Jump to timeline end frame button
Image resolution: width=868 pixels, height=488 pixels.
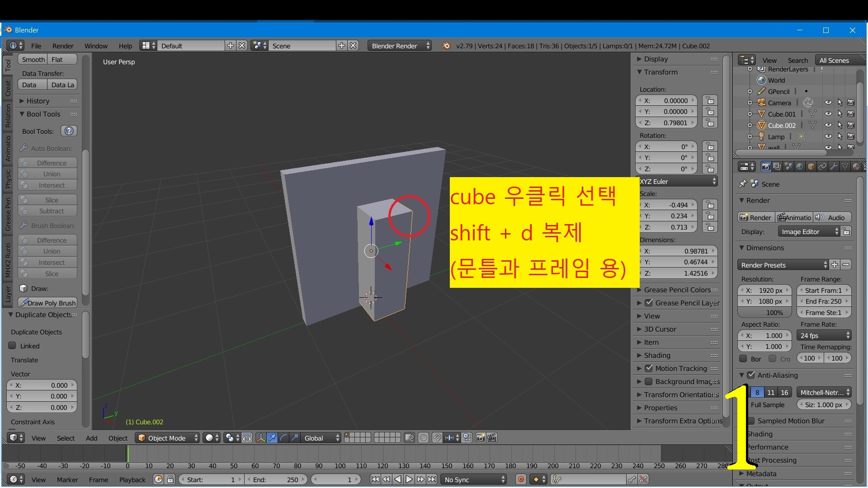pyautogui.click(x=432, y=479)
